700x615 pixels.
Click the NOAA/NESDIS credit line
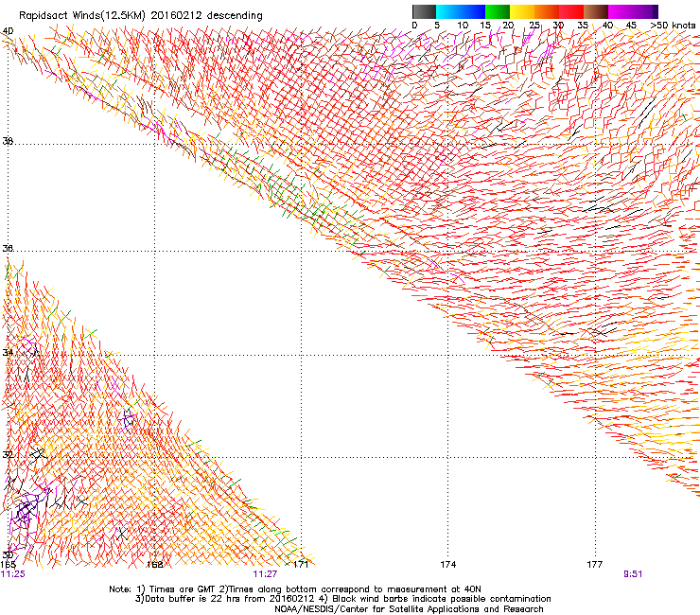409,608
